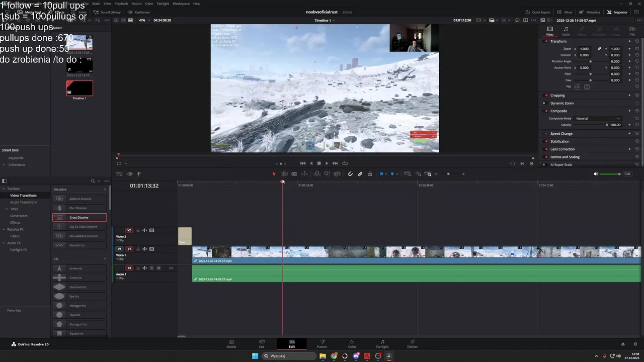This screenshot has width=644, height=362.
Task: Click Flip horizontal button
Action: [x=577, y=86]
